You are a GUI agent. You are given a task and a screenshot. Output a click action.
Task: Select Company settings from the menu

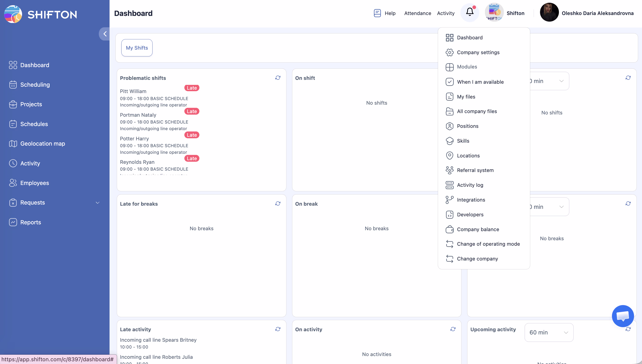(478, 52)
